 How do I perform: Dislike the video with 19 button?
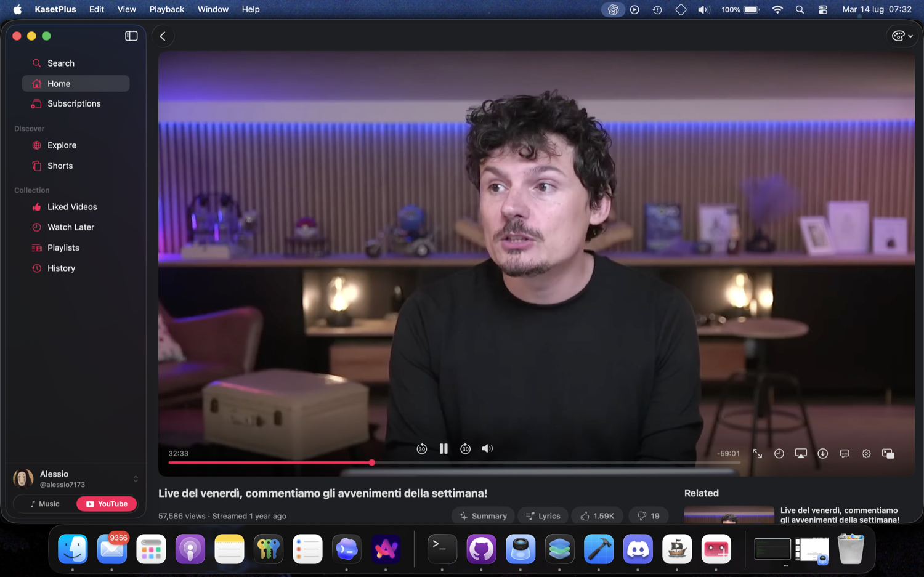[649, 516]
